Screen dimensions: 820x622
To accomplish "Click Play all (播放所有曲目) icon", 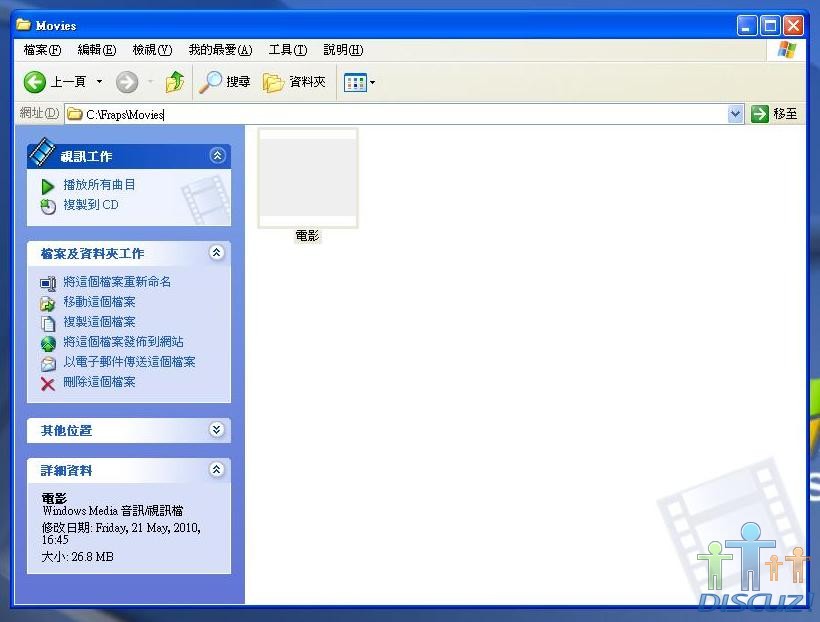I will [x=48, y=185].
